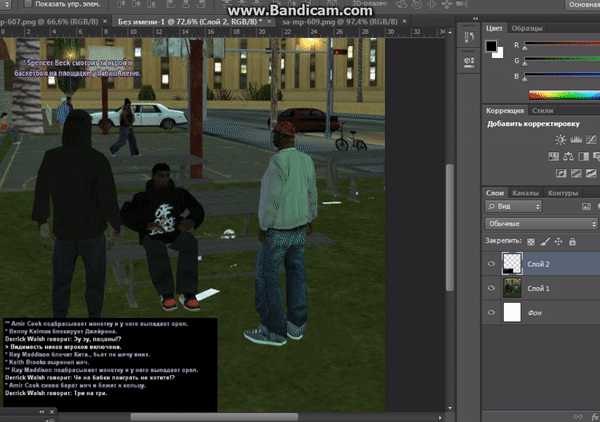This screenshot has width=600, height=422.
Task: Add a Curves adjustment
Action: [x=591, y=140]
